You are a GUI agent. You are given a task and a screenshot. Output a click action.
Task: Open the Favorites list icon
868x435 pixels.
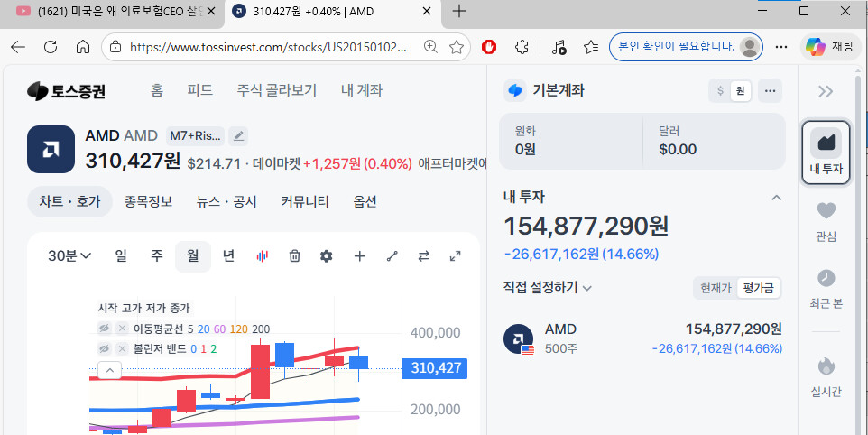pos(591,47)
